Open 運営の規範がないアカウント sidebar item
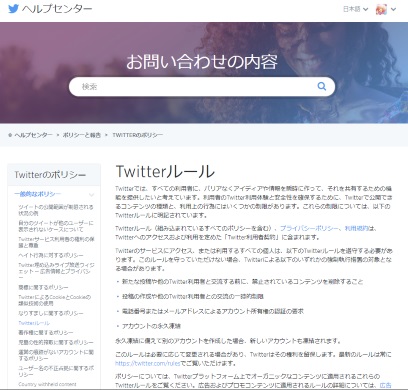The image size is (408, 390). (x=56, y=355)
